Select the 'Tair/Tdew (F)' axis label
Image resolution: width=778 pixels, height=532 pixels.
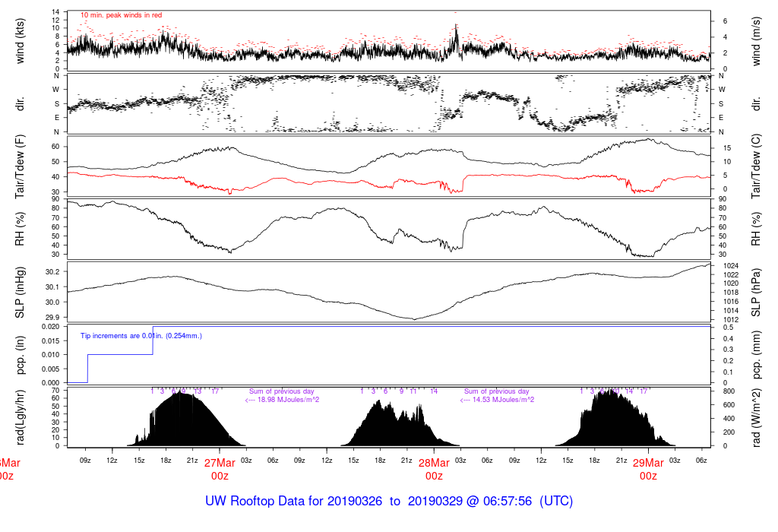click(x=20, y=166)
